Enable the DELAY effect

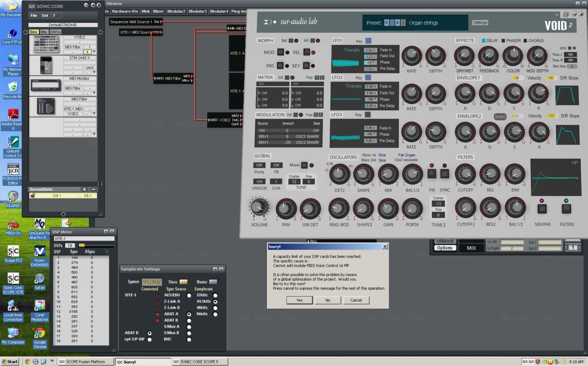(x=483, y=41)
